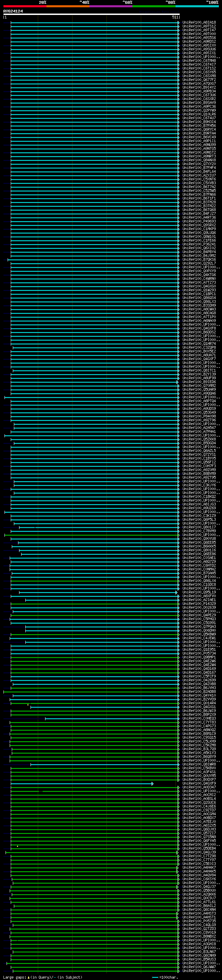
Task: Open hit UniRef100_A9SUU6
Action: 199,49
